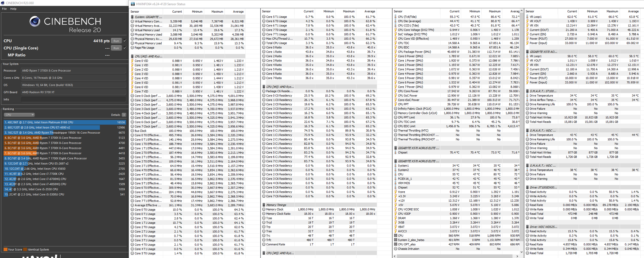Click the GFX Board field showing Radeon RX 5700 XT
The image size is (644, 258).
(73, 92)
